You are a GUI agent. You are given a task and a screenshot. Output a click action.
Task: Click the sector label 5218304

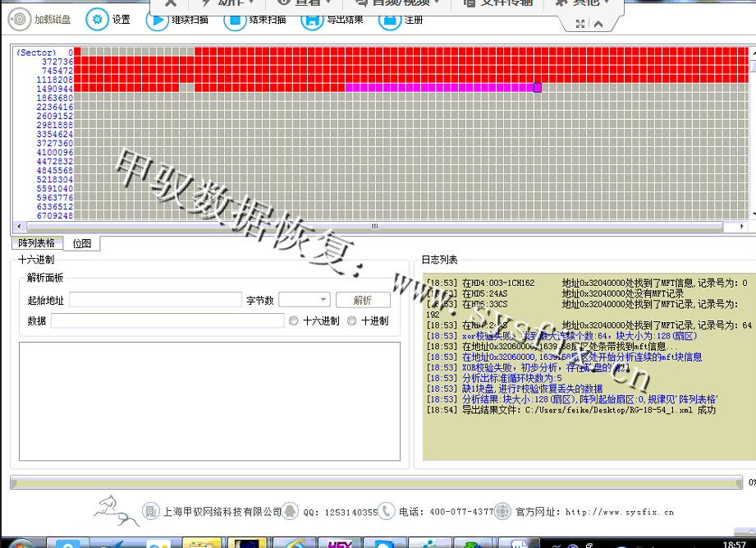pos(55,179)
